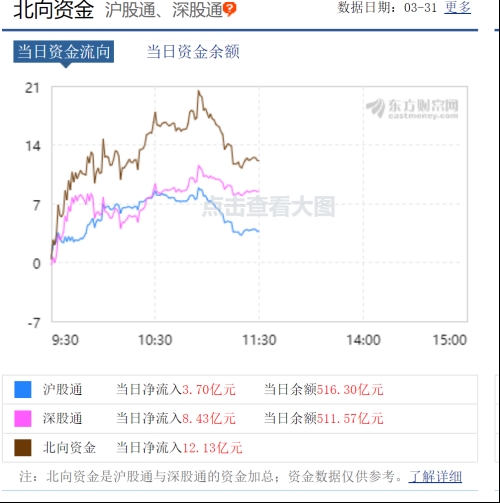Open the 了解详细 link

click(x=435, y=476)
